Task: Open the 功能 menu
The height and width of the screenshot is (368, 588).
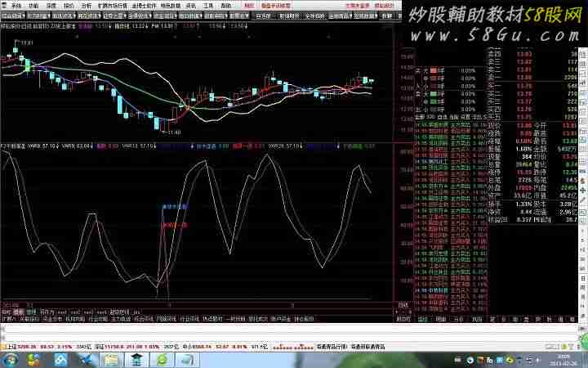Action: click(x=33, y=6)
